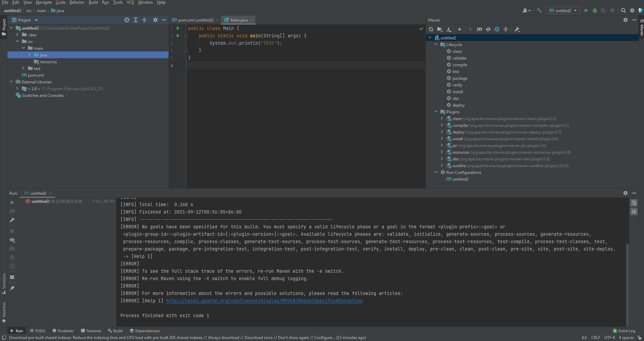
Task: Collapse all in Project panel
Action: [144, 20]
